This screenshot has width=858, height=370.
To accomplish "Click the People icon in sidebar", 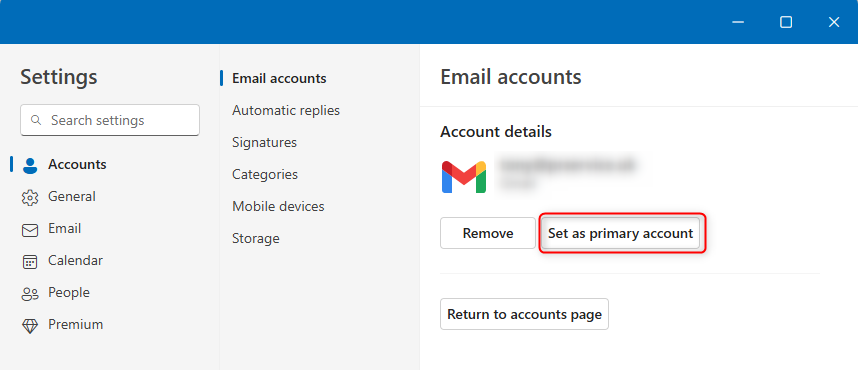I will 30,294.
